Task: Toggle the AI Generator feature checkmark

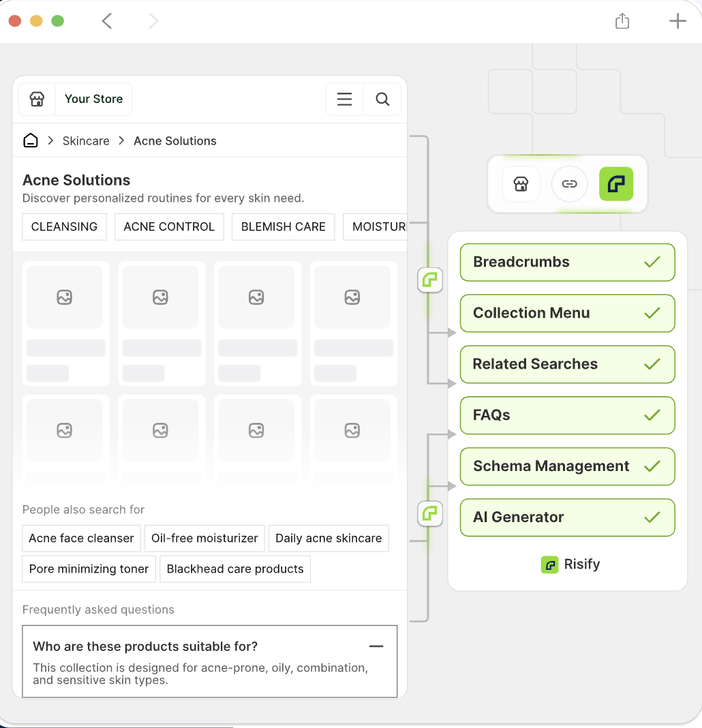Action: pos(653,517)
